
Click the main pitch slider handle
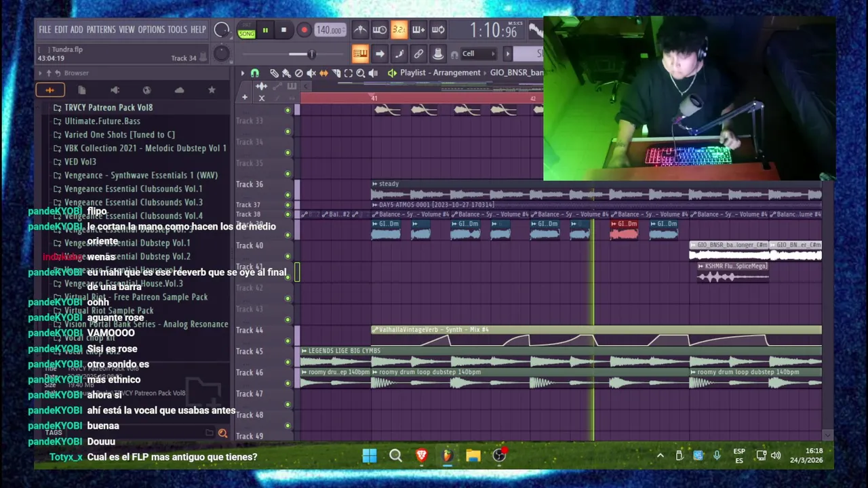(311, 54)
